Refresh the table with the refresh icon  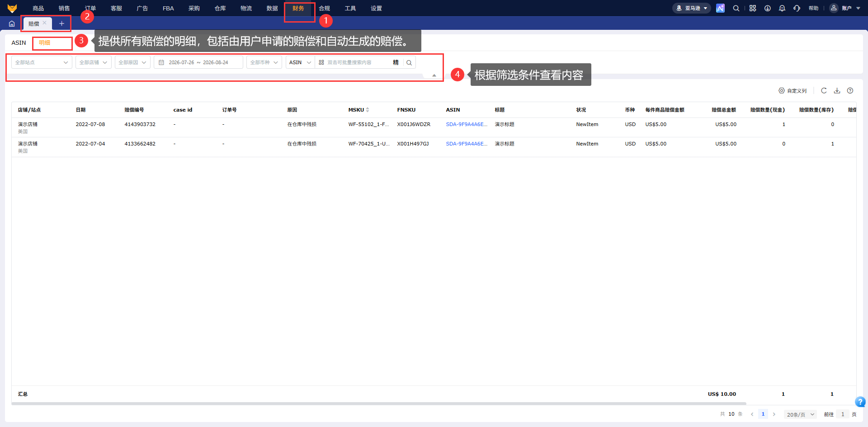point(824,90)
